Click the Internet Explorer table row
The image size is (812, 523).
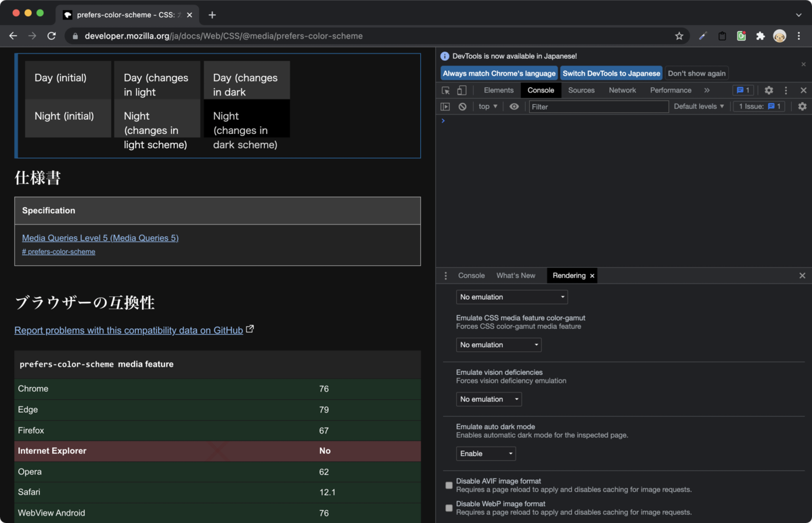pos(217,451)
